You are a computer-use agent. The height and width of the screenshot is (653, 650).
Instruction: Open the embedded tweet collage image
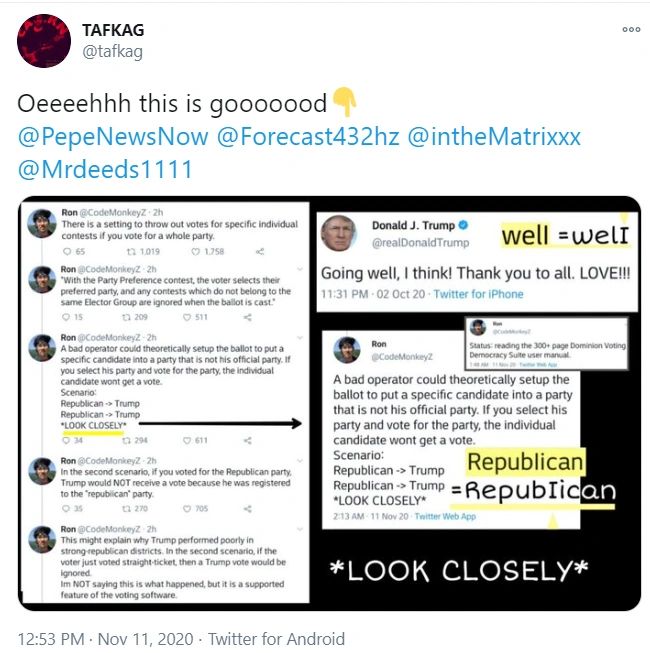pos(329,403)
